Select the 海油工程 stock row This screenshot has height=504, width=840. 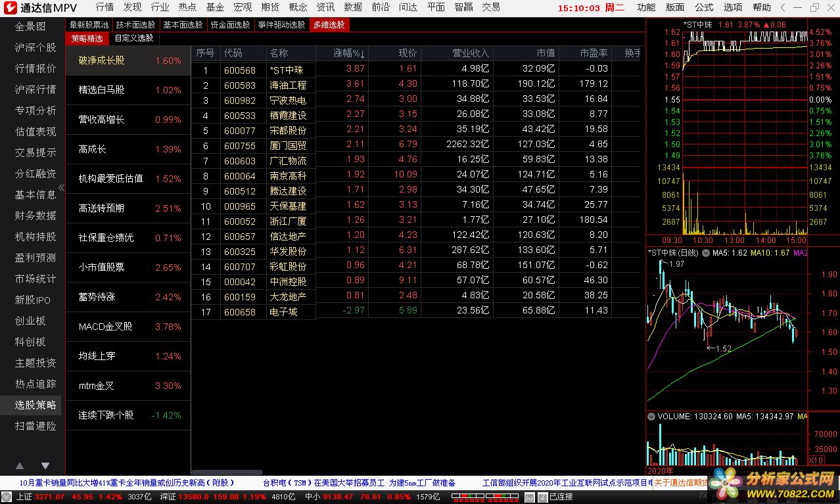pyautogui.click(x=415, y=84)
